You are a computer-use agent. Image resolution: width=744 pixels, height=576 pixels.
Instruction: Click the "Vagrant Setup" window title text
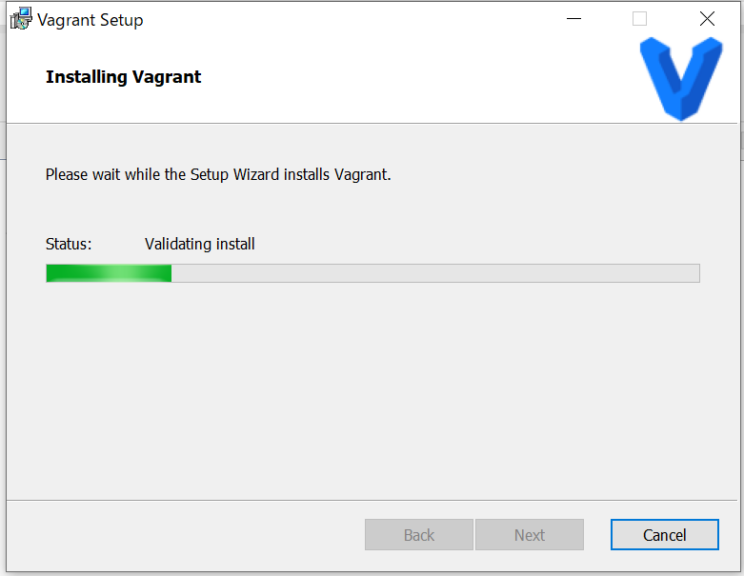pos(90,19)
